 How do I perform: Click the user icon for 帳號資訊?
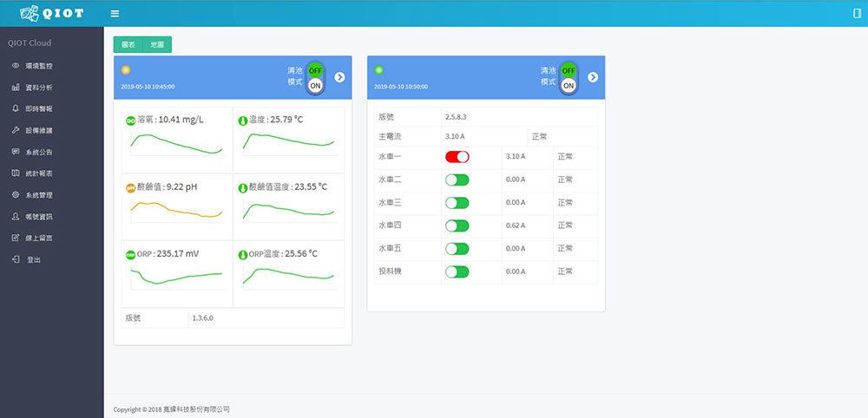16,216
